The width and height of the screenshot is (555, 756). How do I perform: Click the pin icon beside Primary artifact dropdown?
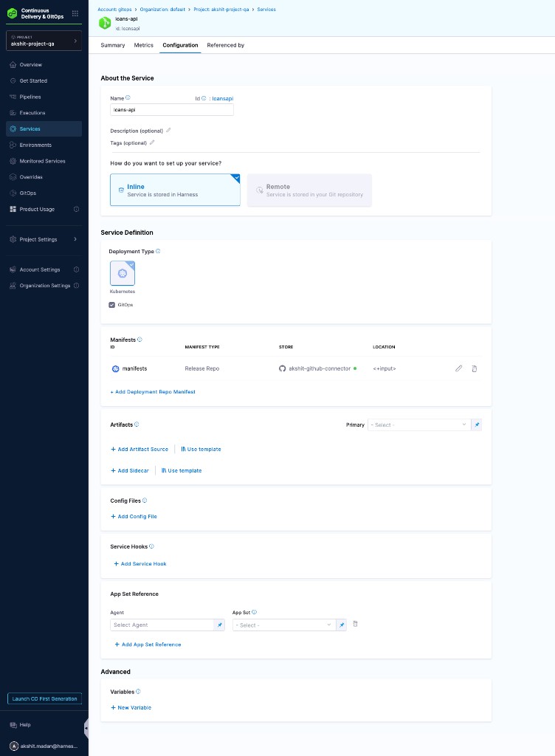(476, 425)
